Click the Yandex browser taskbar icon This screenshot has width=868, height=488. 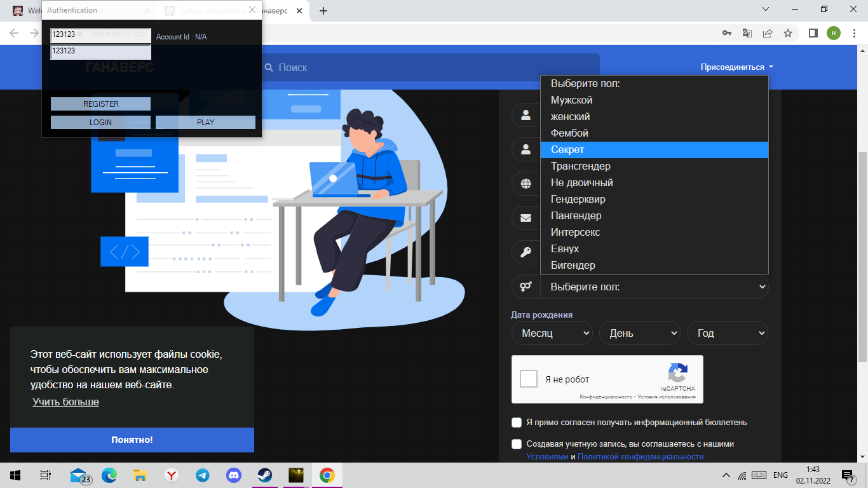(172, 475)
